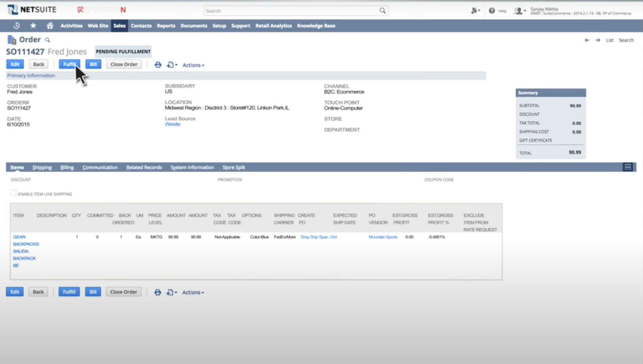Viewport: 643px width, 364px height.
Task: Print the order using the printer icon
Action: [x=158, y=65]
